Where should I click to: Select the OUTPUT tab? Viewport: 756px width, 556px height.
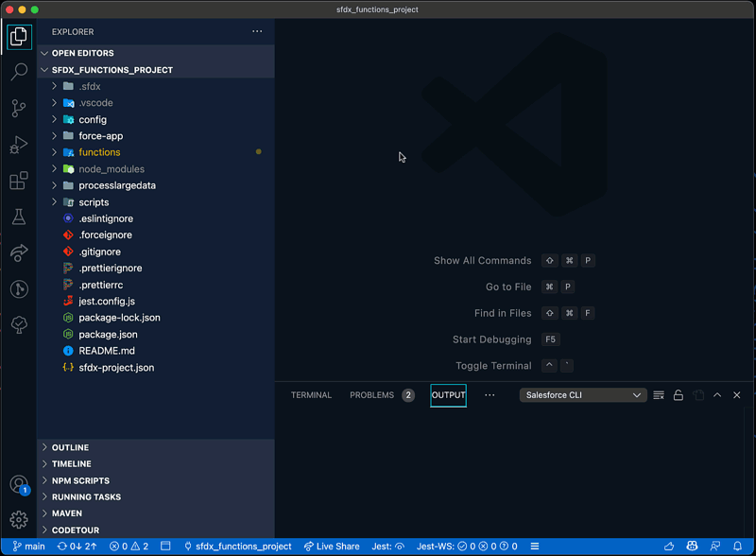[448, 395]
